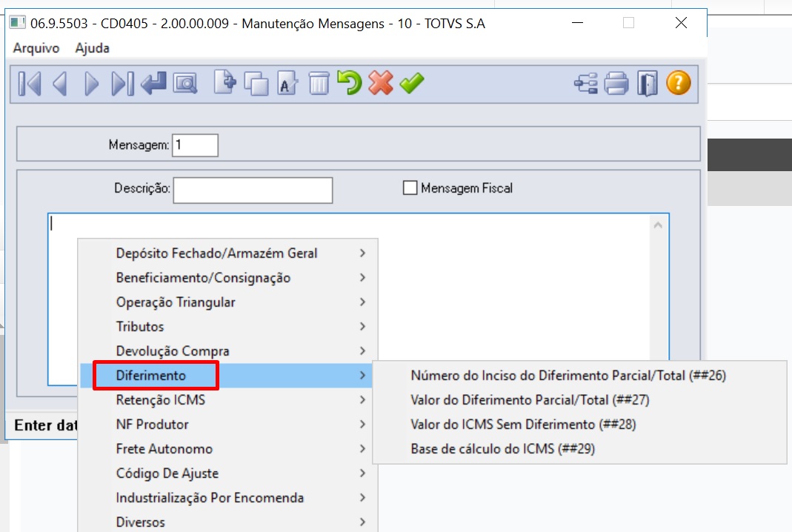Choose Diversos from context menu
Viewport: 792px width, 532px height.
[x=229, y=522]
